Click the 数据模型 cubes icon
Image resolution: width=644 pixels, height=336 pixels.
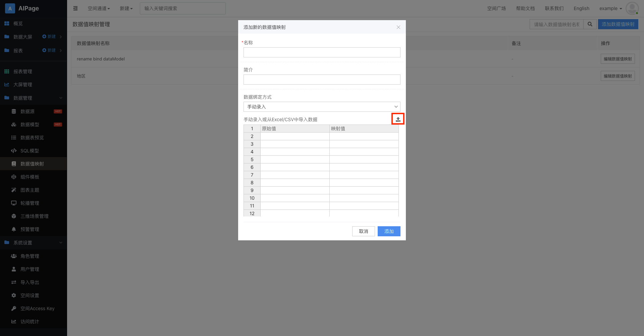[x=14, y=125]
